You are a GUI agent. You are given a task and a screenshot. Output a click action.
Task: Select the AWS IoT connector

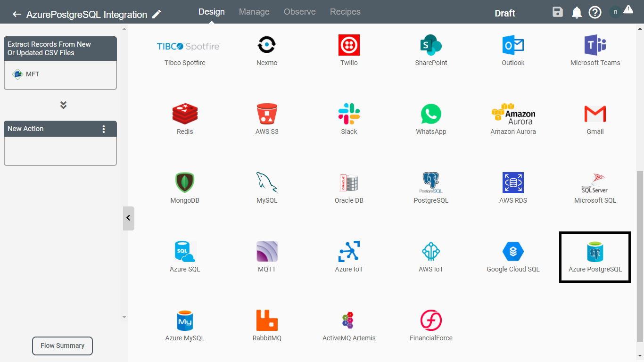click(x=431, y=256)
